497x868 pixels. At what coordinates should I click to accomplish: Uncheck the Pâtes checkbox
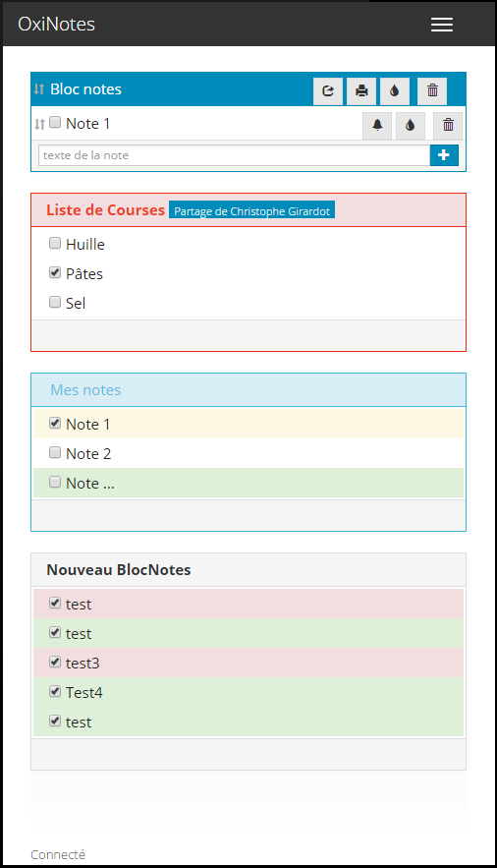[55, 272]
